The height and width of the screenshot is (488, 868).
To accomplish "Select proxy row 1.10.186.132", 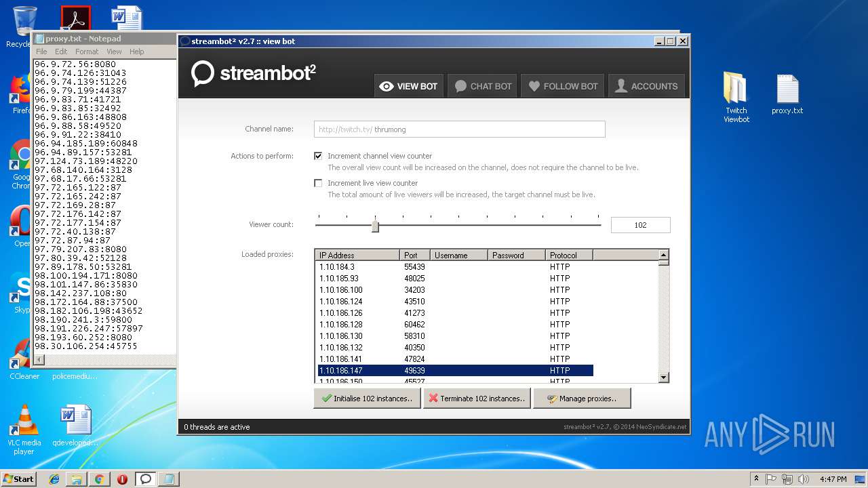I will tap(455, 348).
